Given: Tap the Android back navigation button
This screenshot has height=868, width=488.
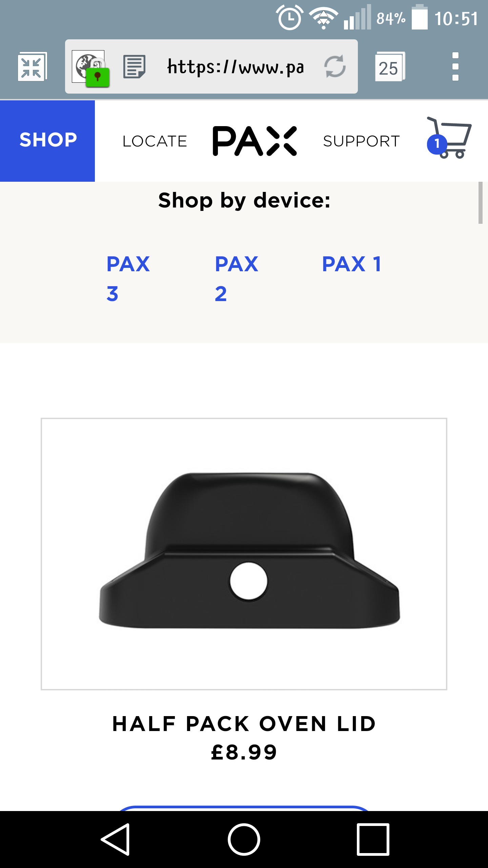Looking at the screenshot, I should [x=116, y=840].
